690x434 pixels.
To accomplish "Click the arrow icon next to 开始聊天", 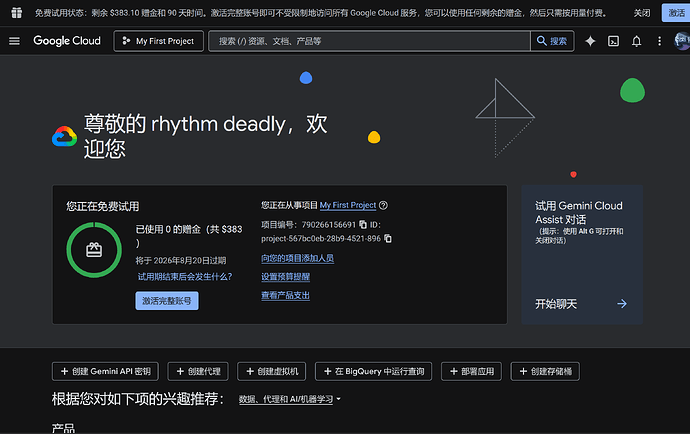I will click(622, 304).
